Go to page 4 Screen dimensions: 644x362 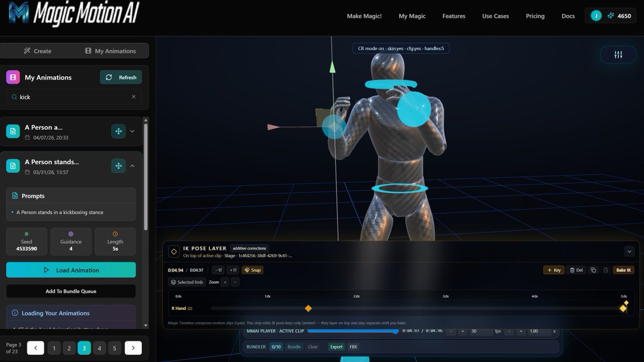(99, 348)
